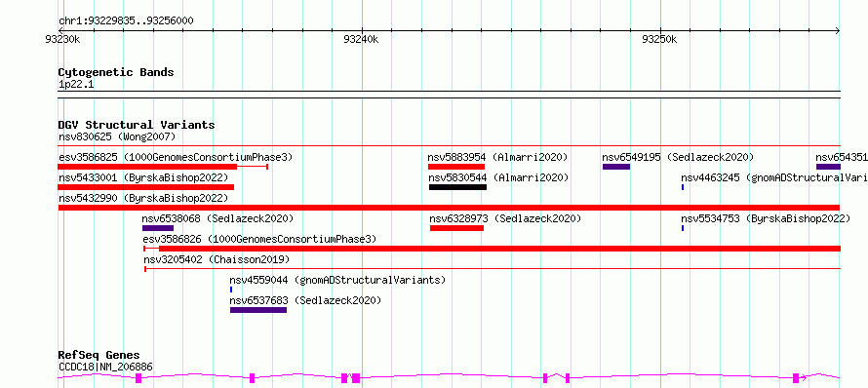Select the red bar under nsv5883954

pos(456,167)
